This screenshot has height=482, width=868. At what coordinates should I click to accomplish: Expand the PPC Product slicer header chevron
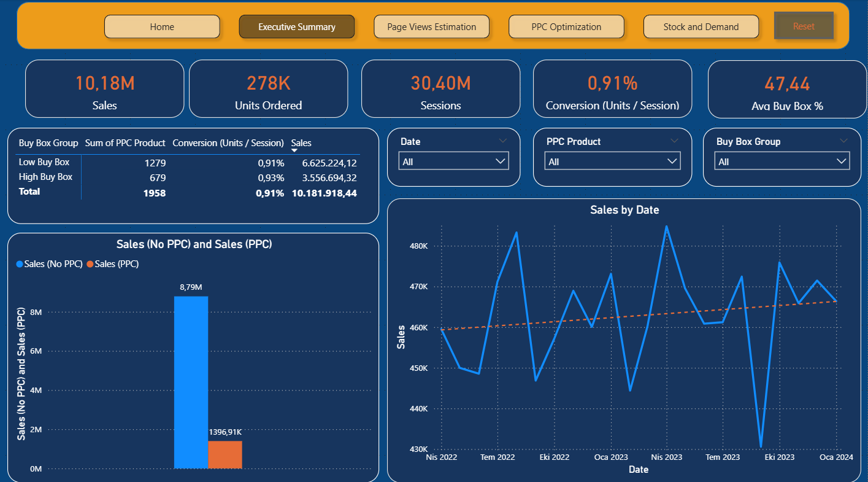pos(675,141)
